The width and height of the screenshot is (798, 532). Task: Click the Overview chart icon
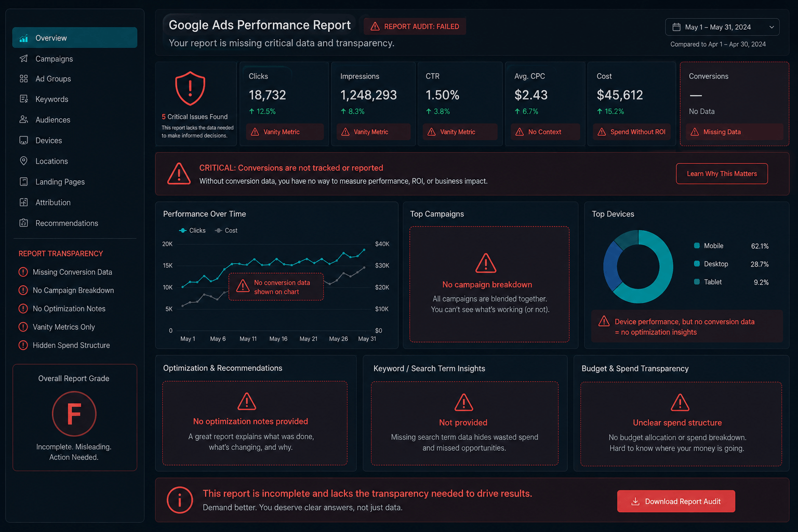coord(23,38)
